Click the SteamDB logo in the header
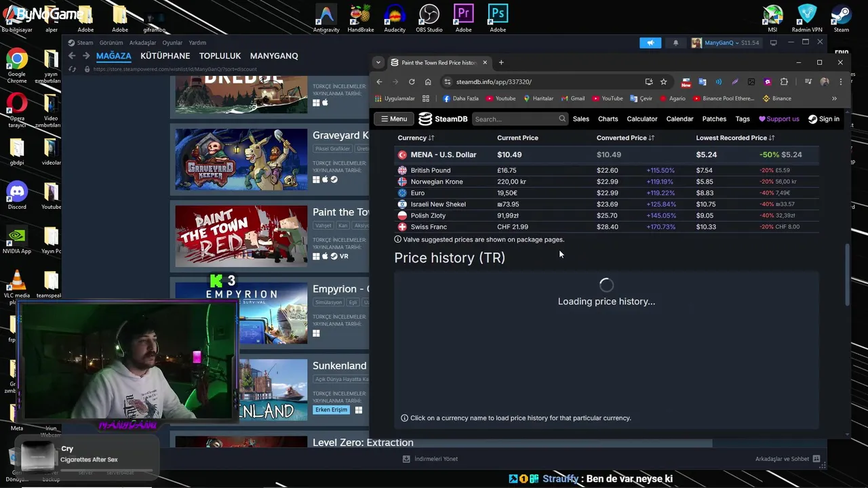 443,119
